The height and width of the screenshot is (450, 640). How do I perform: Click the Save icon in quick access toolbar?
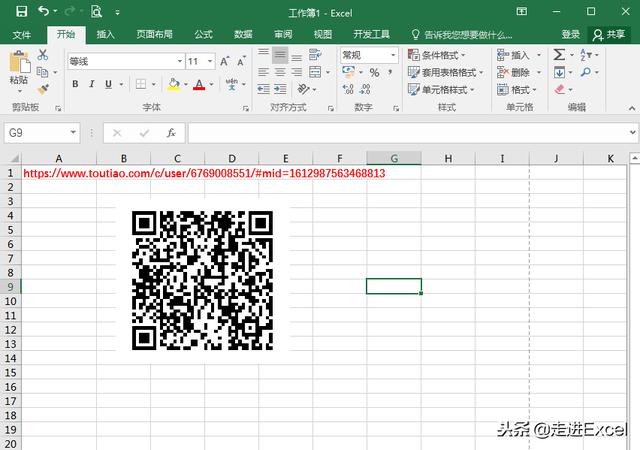click(21, 11)
